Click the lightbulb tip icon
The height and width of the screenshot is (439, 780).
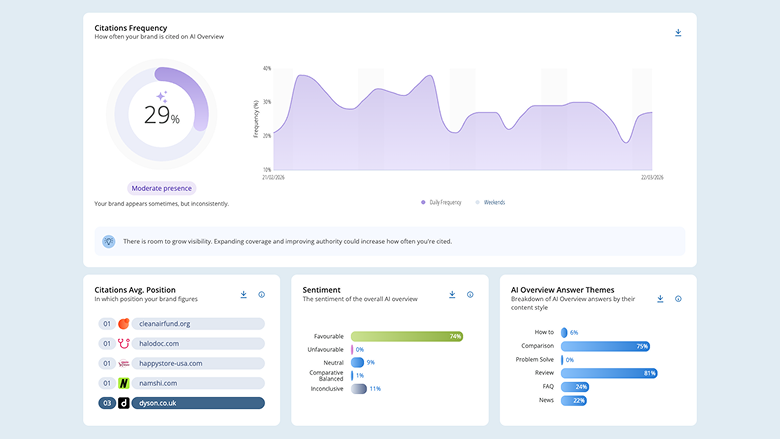click(108, 241)
